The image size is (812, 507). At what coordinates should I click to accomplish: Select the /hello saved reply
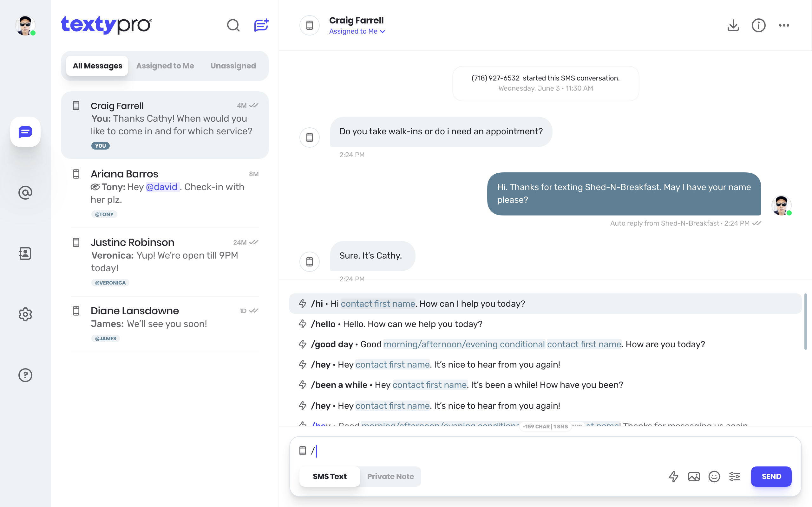point(396,324)
